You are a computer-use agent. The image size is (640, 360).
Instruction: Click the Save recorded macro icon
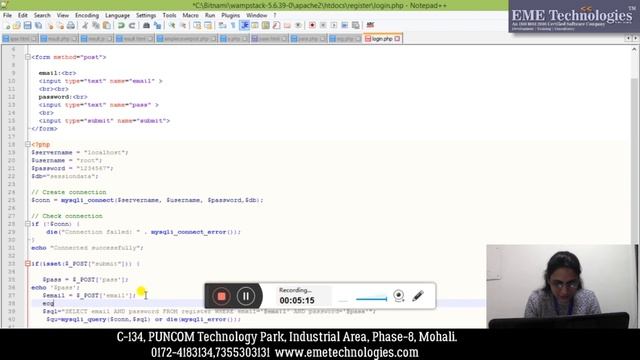(356, 26)
